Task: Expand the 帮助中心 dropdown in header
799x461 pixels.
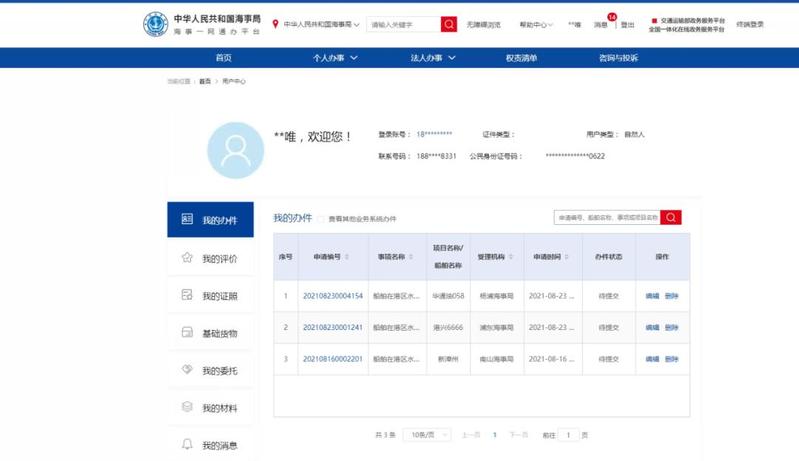Action: tap(536, 24)
